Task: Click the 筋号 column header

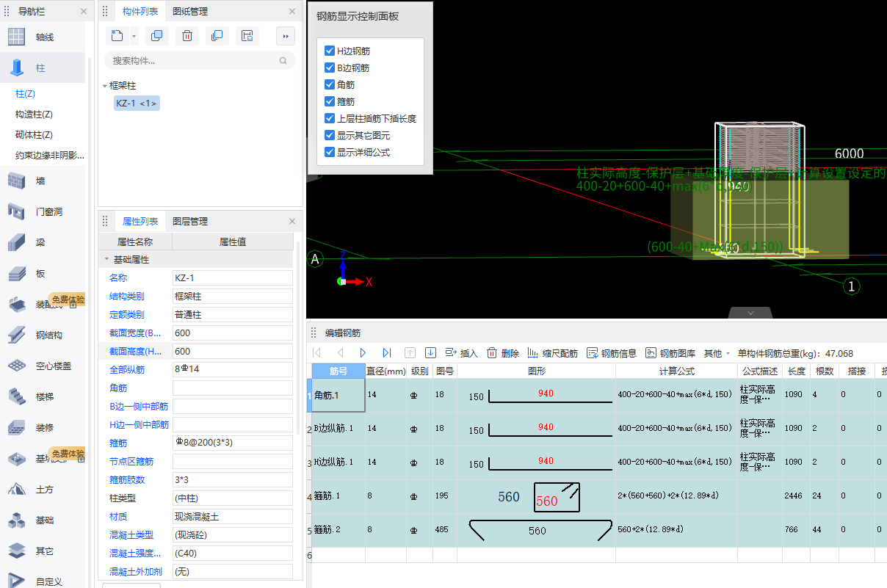Action: tap(338, 371)
